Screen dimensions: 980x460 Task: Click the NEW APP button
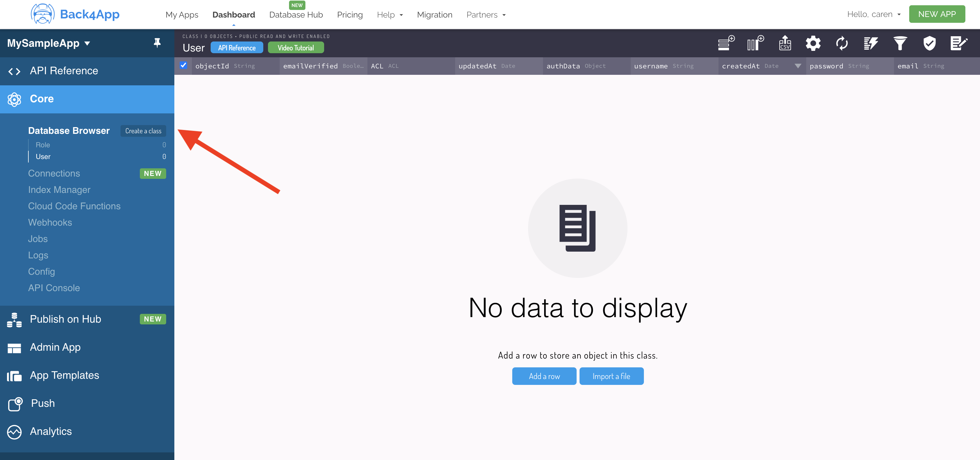pos(937,14)
